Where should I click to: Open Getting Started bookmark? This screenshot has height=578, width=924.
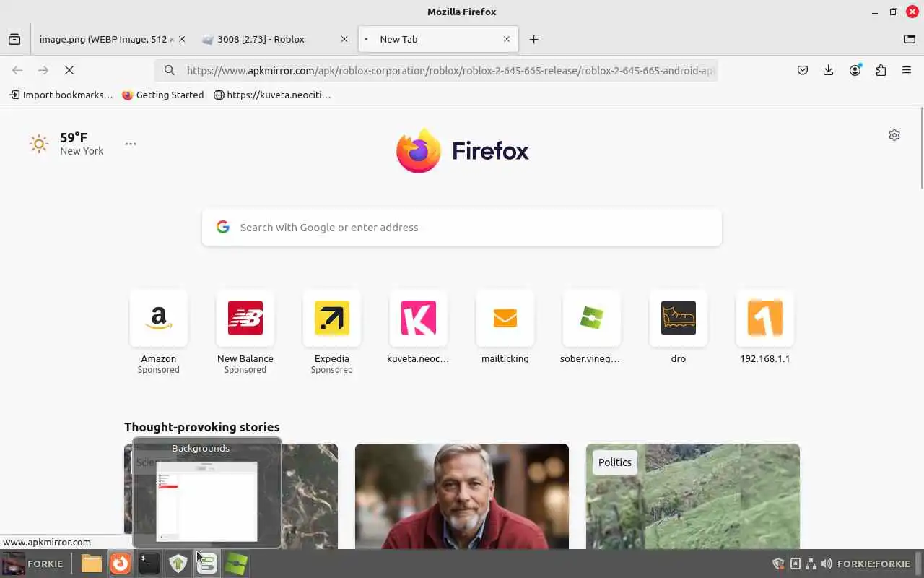pyautogui.click(x=163, y=95)
